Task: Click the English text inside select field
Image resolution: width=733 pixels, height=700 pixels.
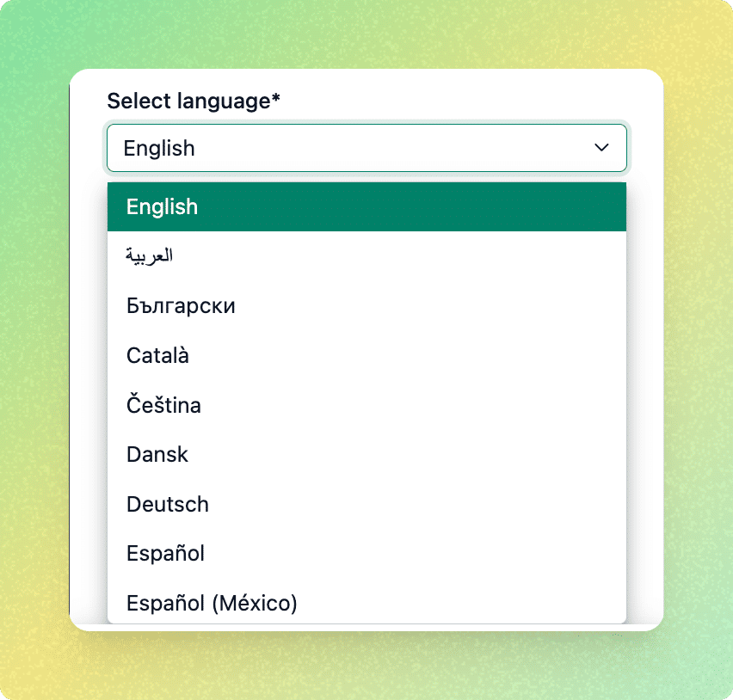Action: click(x=159, y=148)
